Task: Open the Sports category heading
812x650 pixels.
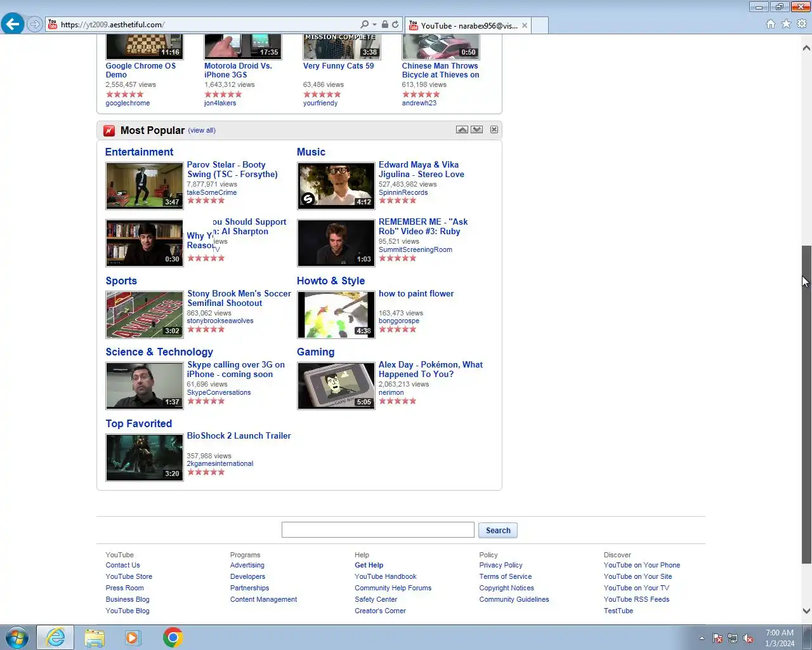Action: [x=121, y=281]
